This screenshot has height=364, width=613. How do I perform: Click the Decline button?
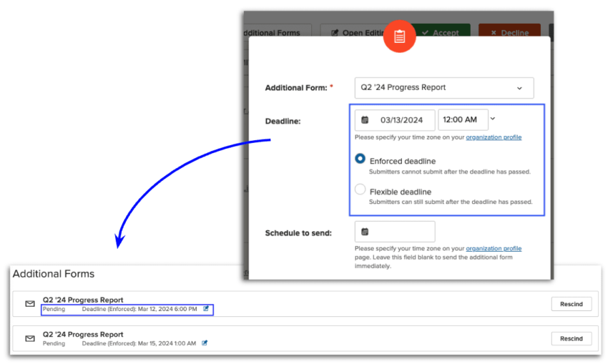[509, 32]
